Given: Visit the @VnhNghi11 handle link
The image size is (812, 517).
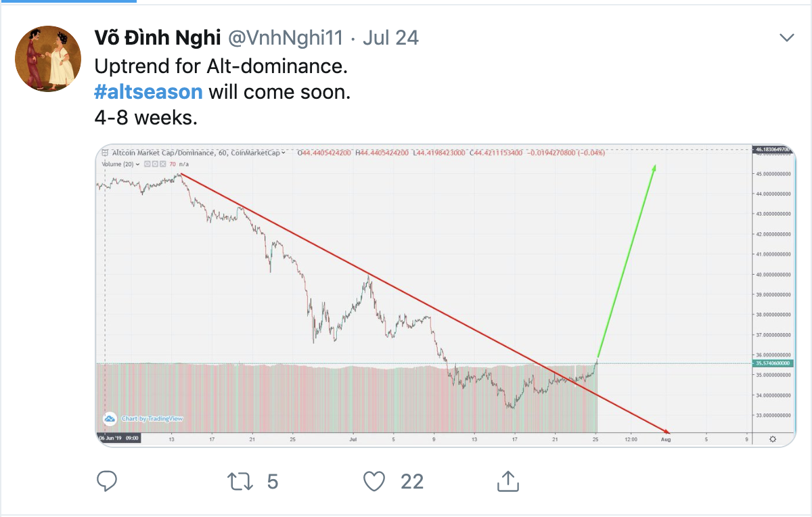Looking at the screenshot, I should (286, 39).
